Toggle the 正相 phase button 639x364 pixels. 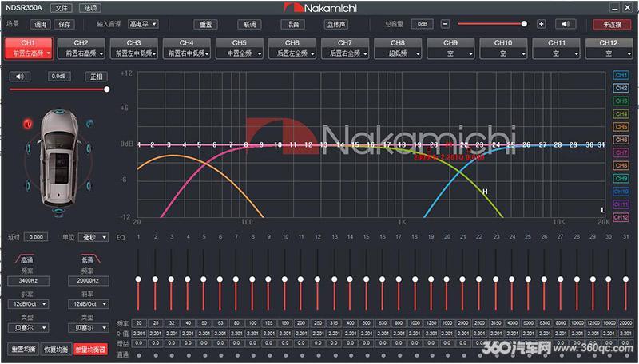[96, 76]
